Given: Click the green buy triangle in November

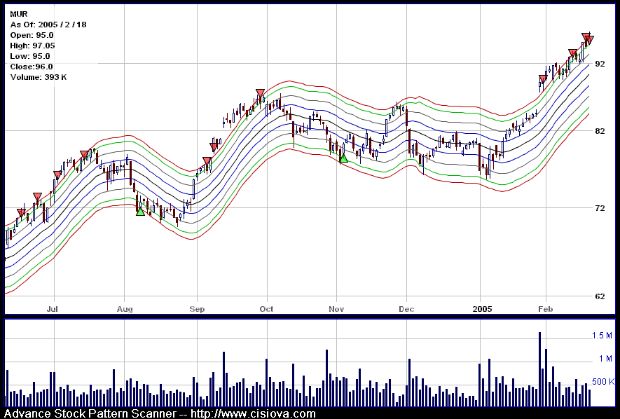Looking at the screenshot, I should (344, 158).
